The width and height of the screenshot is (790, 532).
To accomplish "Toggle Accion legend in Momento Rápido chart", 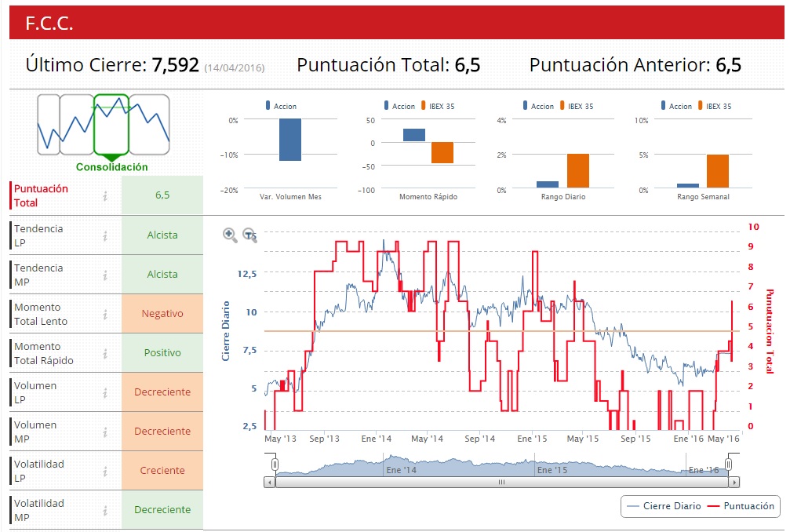I will tap(399, 106).
